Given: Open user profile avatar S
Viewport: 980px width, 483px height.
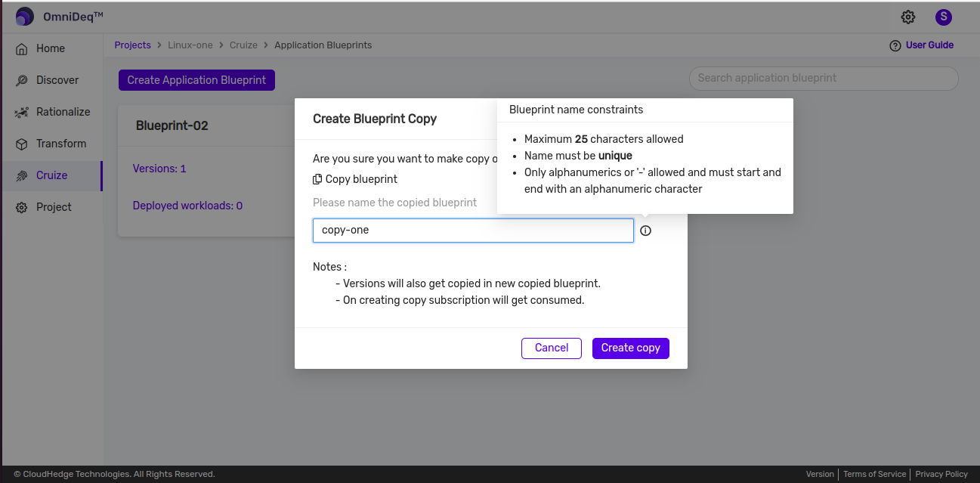Looking at the screenshot, I should 943,17.
